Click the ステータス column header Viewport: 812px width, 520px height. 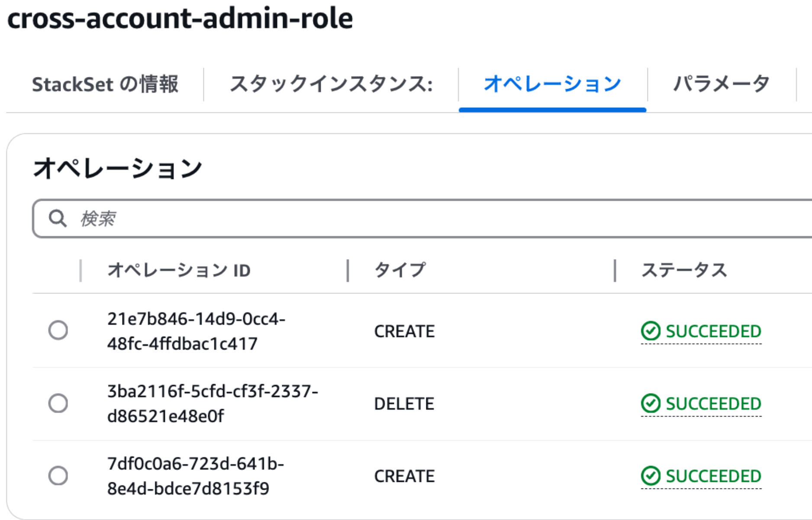(684, 270)
